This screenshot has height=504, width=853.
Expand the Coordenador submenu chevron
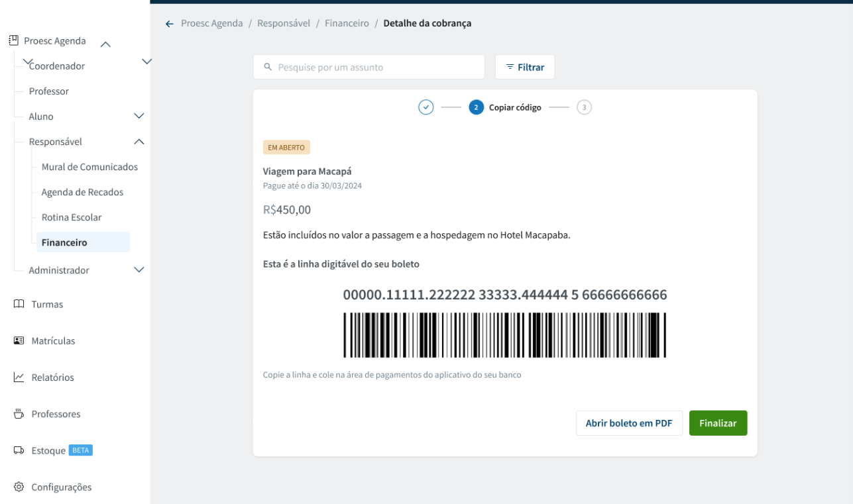point(147,61)
